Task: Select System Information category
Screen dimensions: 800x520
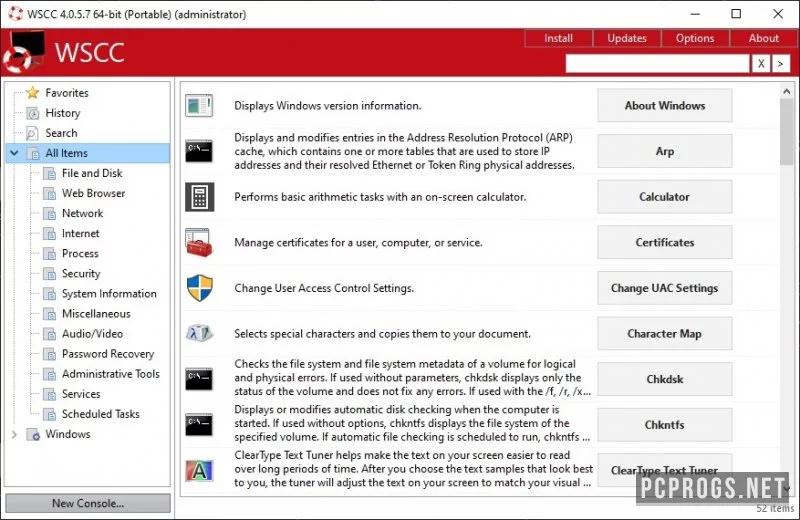Action: tap(109, 294)
